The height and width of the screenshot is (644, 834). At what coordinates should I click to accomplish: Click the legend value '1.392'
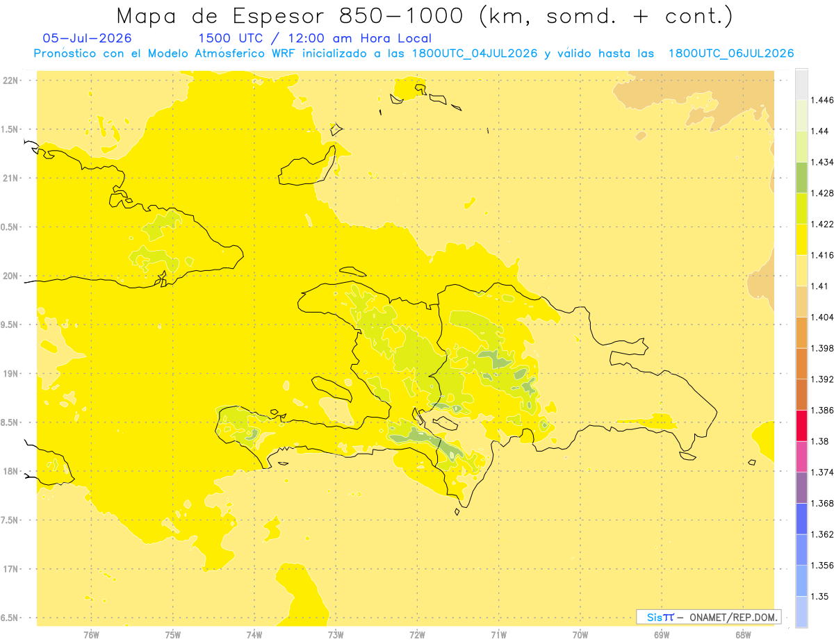(822, 379)
